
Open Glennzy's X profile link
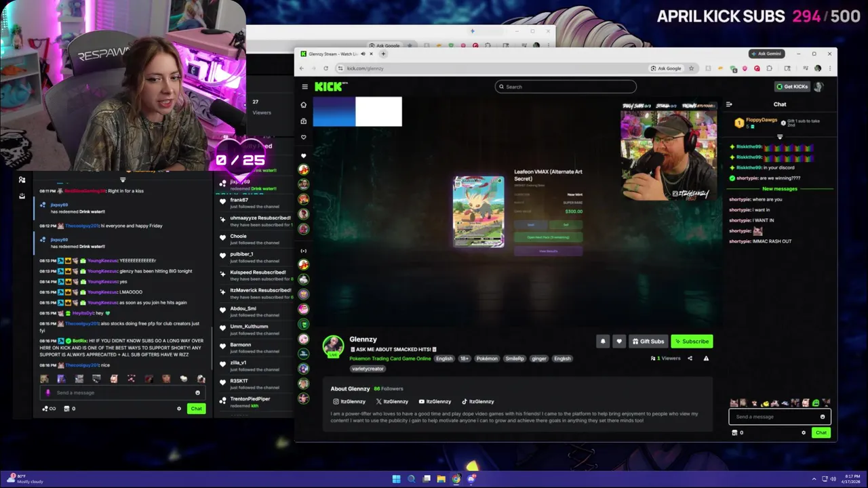[x=392, y=401]
